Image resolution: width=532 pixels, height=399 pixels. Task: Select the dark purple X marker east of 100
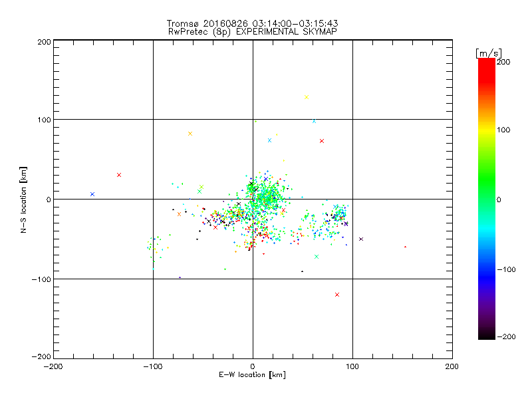click(361, 239)
